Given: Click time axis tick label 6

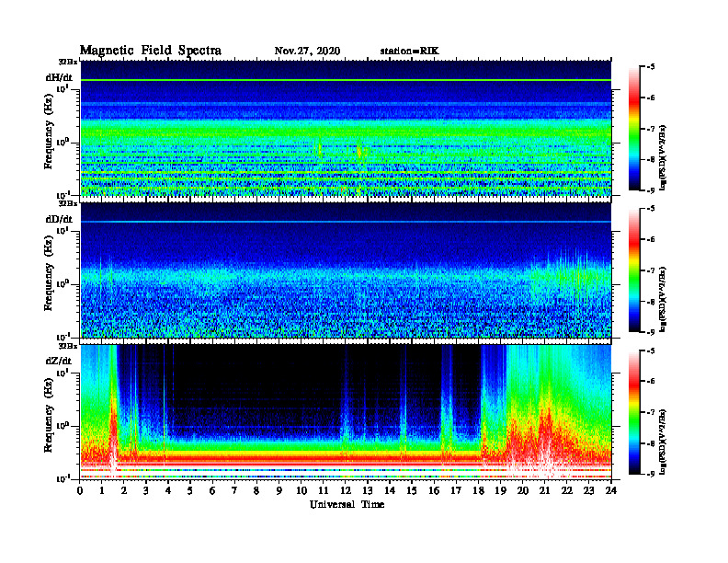Looking at the screenshot, I should point(212,491).
